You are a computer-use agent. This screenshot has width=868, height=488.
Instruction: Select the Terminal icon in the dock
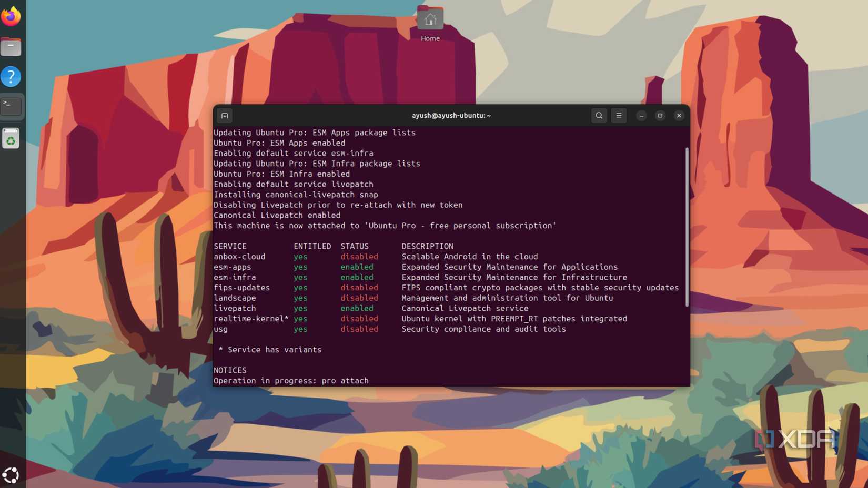(x=12, y=106)
